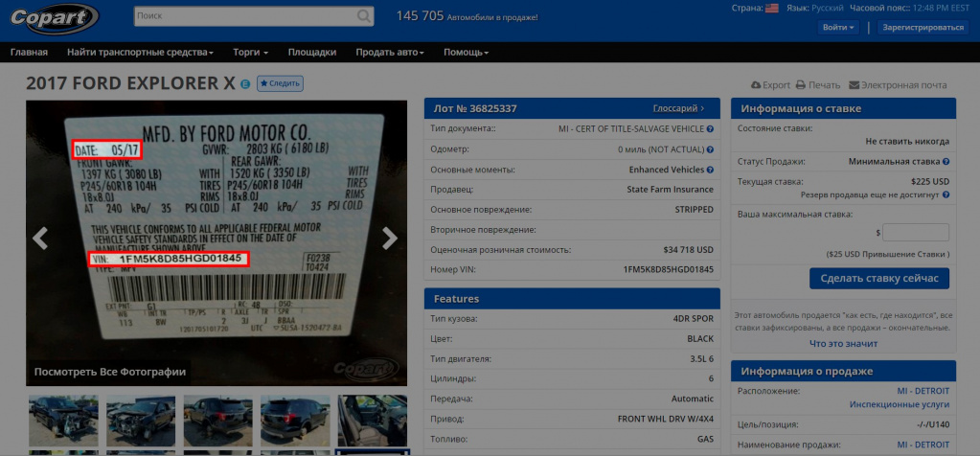Click VIN number 1FM5K8D85HGD01845 in lot table
Screen dimensions: 980x456
point(668,270)
